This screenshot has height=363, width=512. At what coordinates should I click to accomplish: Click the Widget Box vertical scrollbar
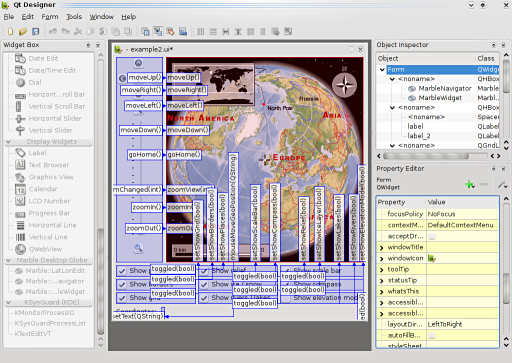point(101,281)
